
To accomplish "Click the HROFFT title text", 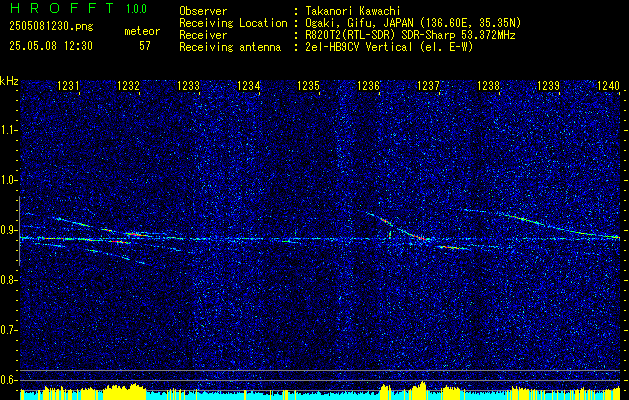I will point(62,8).
